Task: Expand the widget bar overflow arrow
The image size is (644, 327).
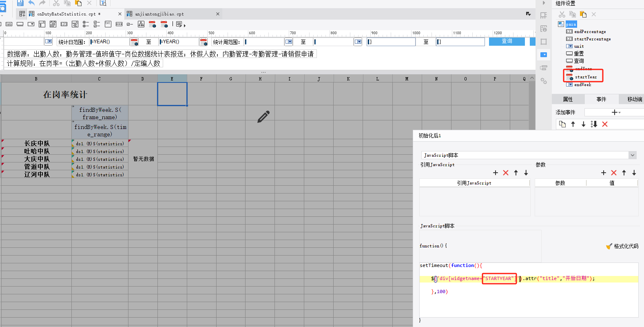Action: [x=185, y=25]
